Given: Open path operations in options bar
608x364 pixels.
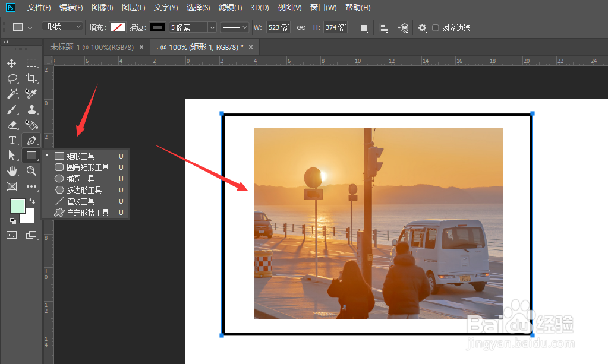Looking at the screenshot, I should (x=364, y=28).
